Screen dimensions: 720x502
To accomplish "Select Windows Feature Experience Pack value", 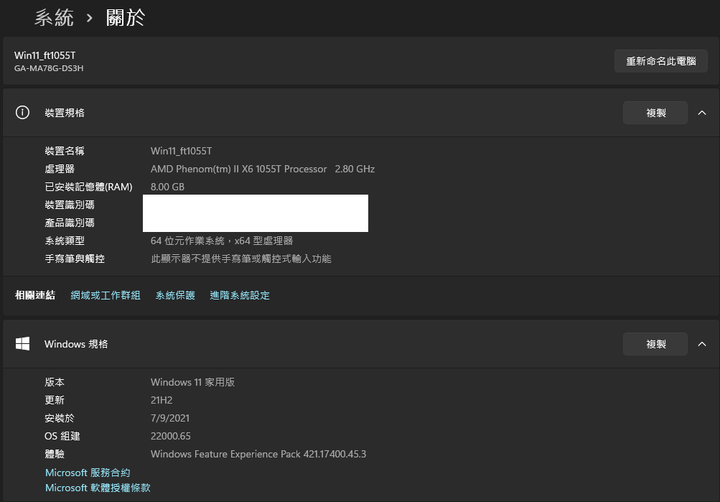I will (259, 454).
